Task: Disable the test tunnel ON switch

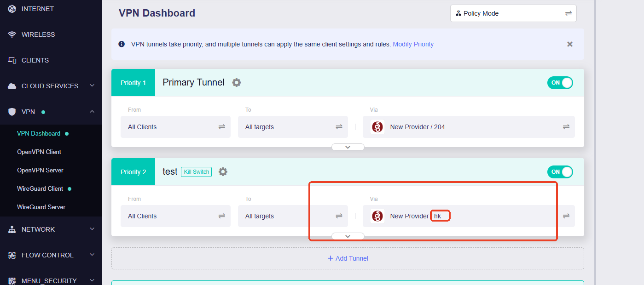Action: (560, 172)
